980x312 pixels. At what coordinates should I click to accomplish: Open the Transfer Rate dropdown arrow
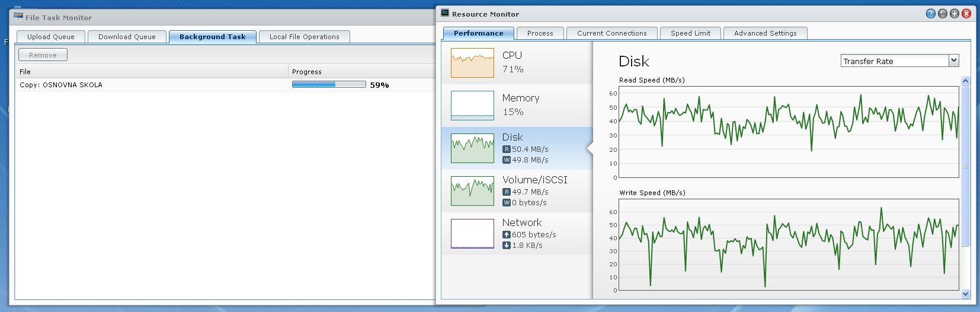pyautogui.click(x=953, y=61)
